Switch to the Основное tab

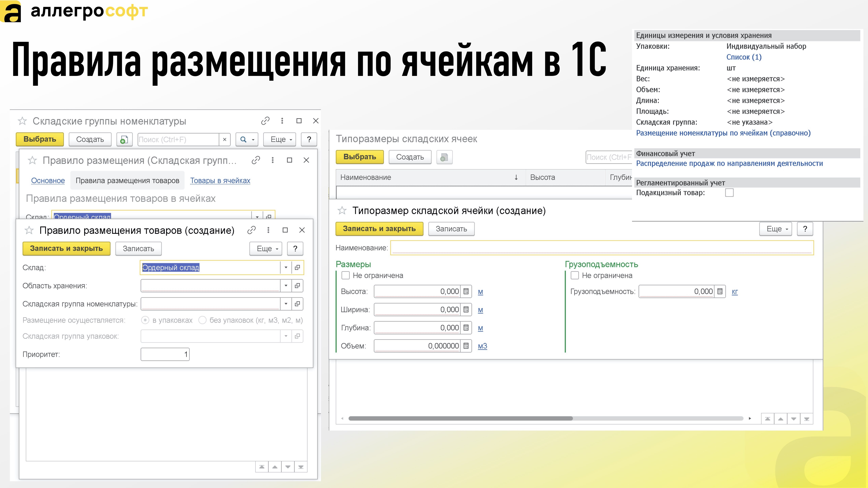point(48,180)
